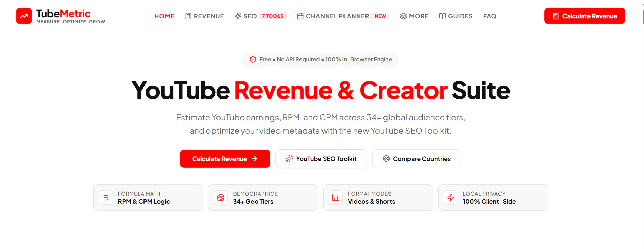Open the HOME nav item
The width and height of the screenshot is (644, 249).
click(x=164, y=16)
